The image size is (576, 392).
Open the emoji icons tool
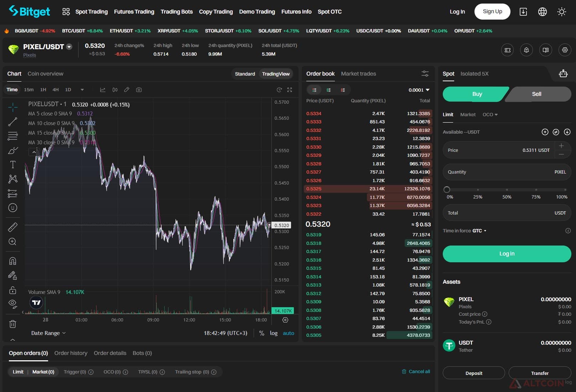(x=13, y=208)
